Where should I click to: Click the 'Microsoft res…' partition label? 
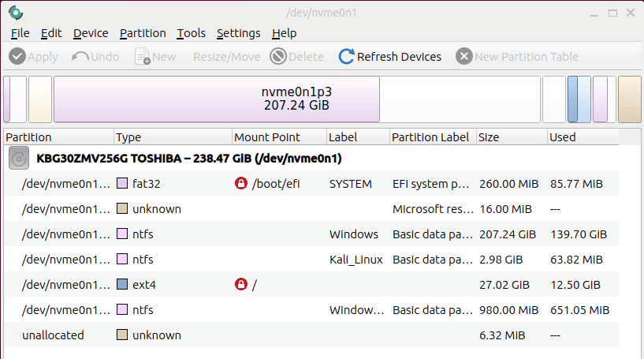[x=433, y=208]
